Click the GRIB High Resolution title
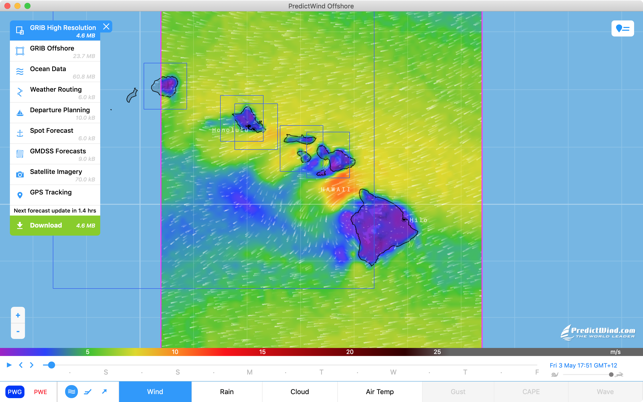643x402 pixels. [63, 27]
